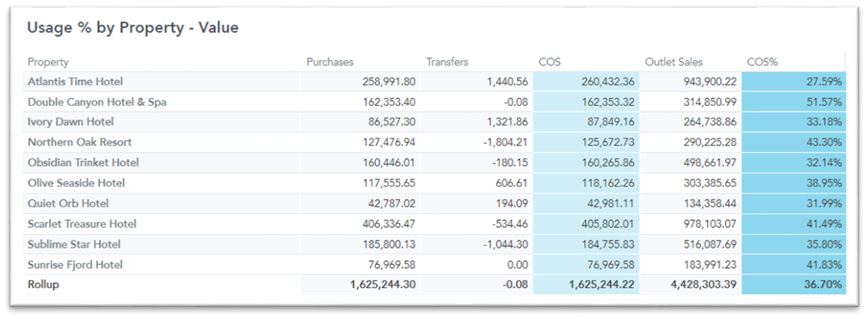The image size is (868, 319).
Task: Select the COS column header
Action: 549,63
